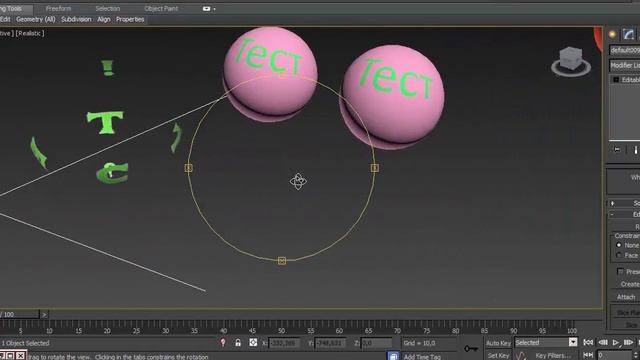
Task: Advance time slider with right arrow
Action: point(44,314)
